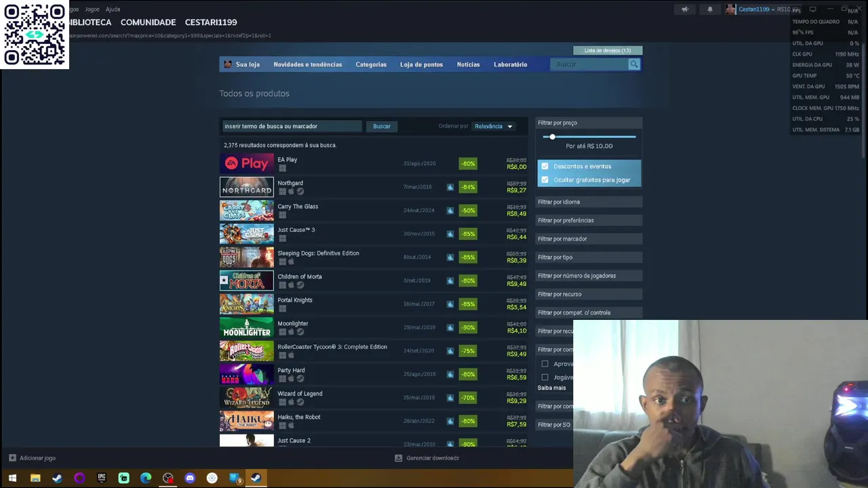Open Lista de desejos (13)
Image resolution: width=868 pixels, height=488 pixels.
pos(608,50)
